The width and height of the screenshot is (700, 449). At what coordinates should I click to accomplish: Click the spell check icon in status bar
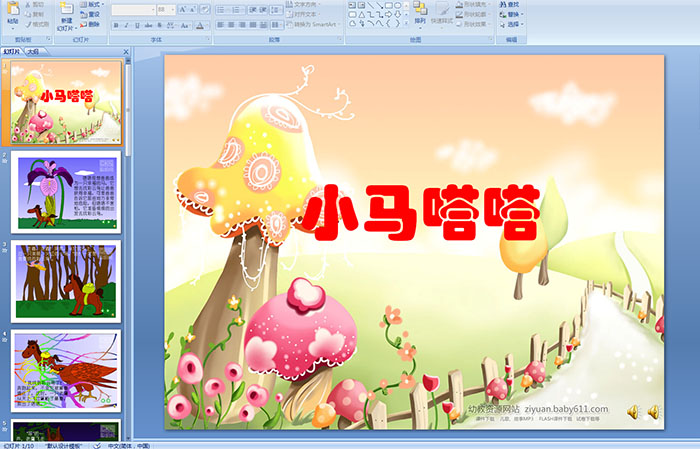pyautogui.click(x=96, y=444)
